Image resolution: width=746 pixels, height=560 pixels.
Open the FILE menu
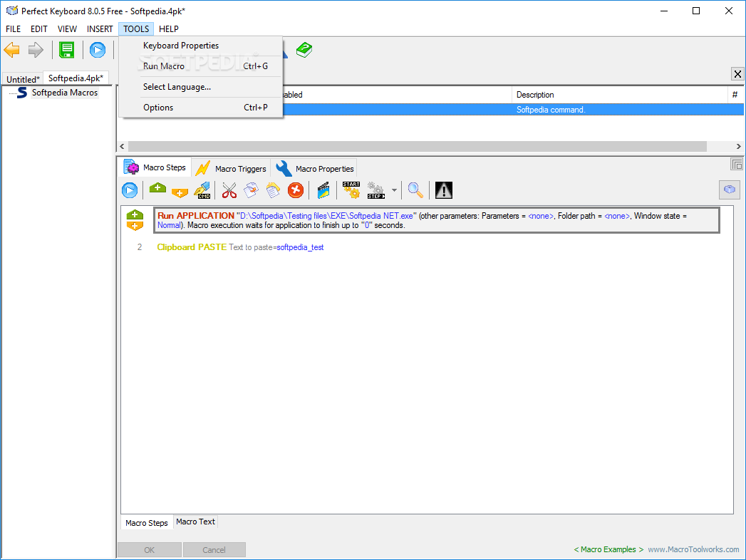(13, 29)
